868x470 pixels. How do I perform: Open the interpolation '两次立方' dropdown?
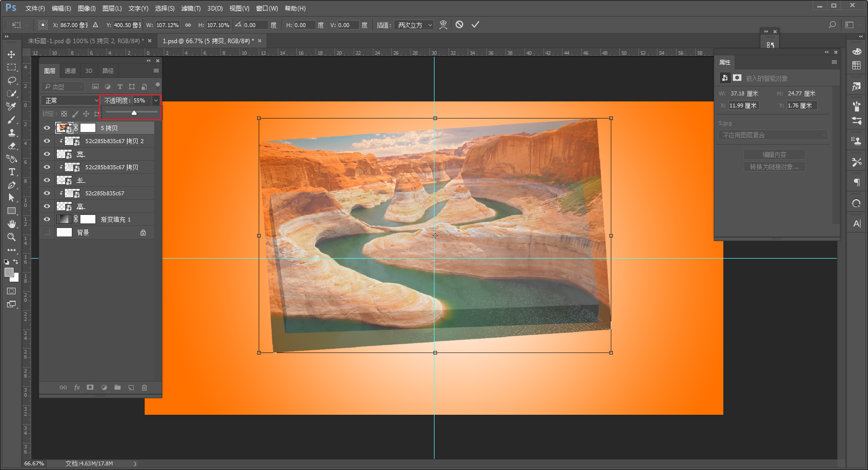tap(414, 25)
